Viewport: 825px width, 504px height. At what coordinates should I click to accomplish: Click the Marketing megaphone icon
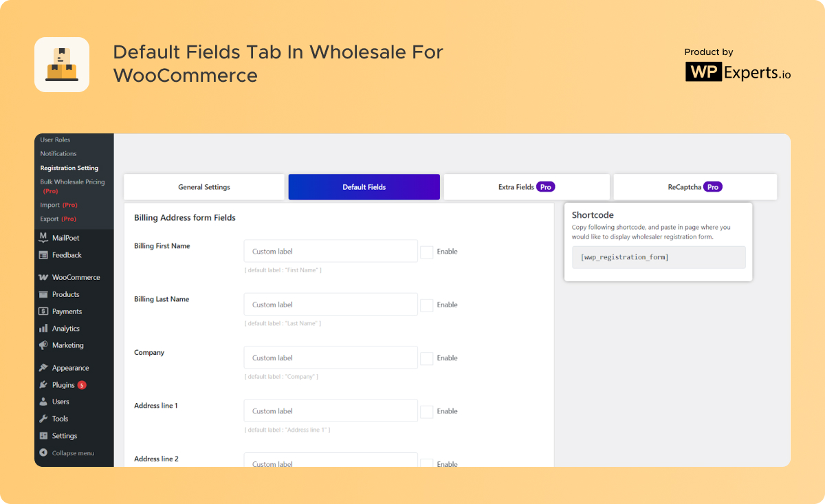point(43,345)
